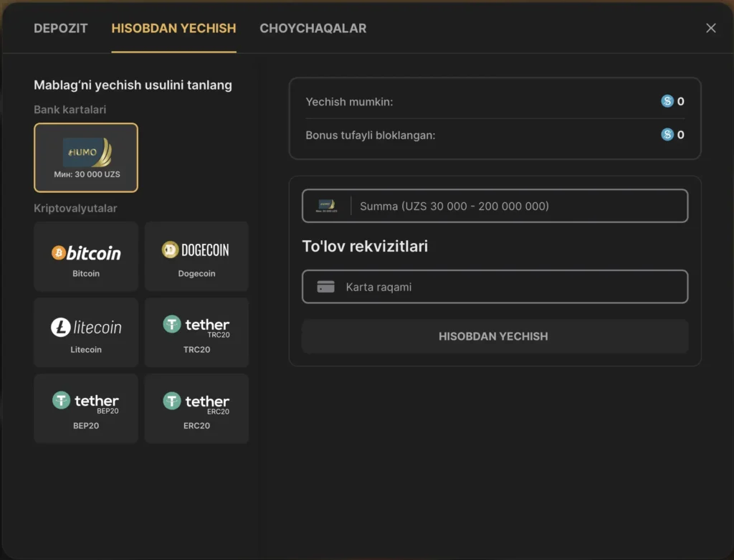Click the 'Bank kartalari' section label
This screenshot has height=560, width=734.
click(70, 110)
